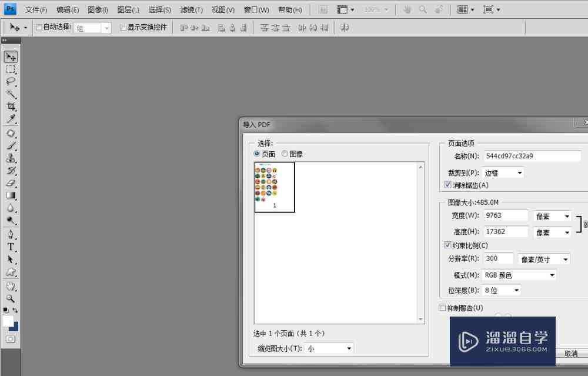588x376 pixels.
Task: Open the 图层(L) menu
Action: coord(128,10)
